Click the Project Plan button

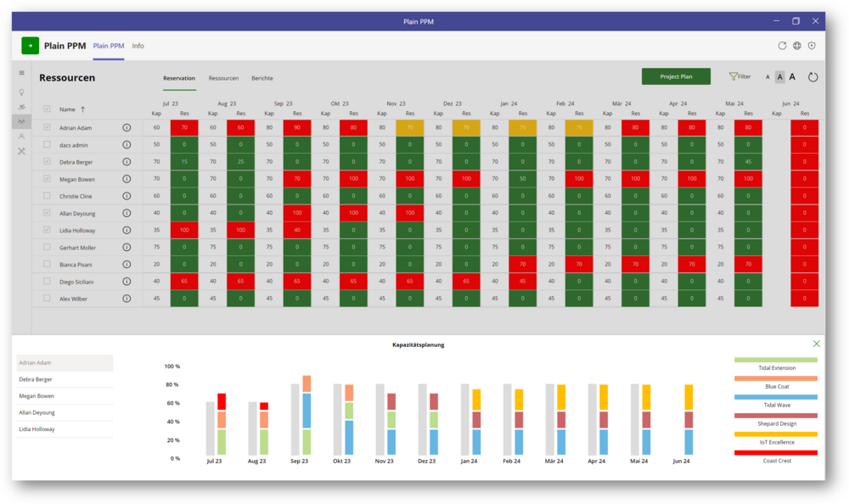[x=676, y=76]
